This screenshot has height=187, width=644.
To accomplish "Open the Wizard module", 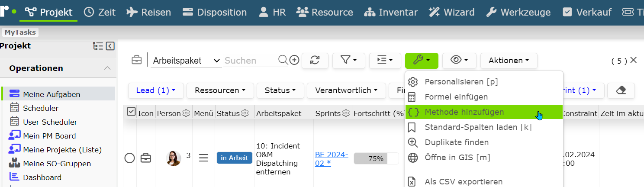I will point(452,12).
